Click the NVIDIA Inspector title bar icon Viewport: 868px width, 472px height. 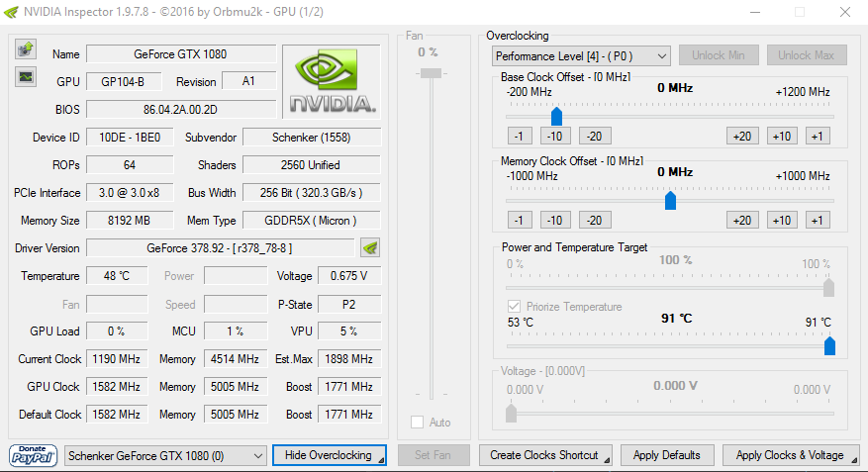[x=11, y=12]
